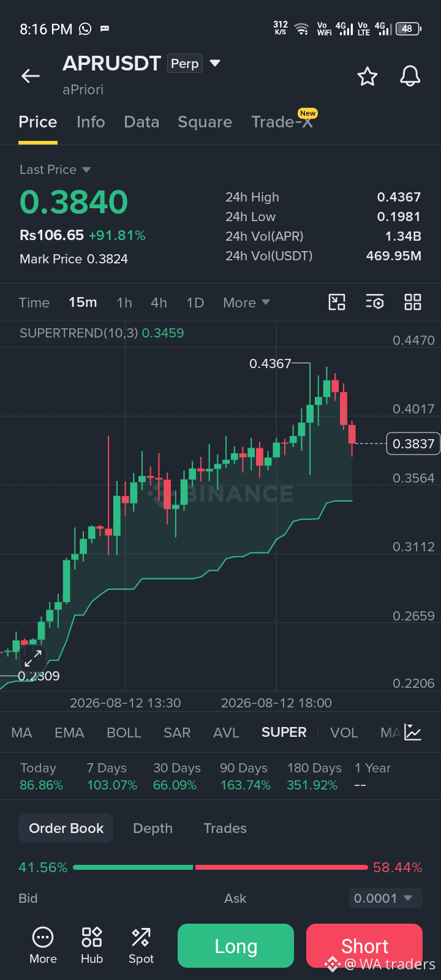Switch to Spot trading in the bottom bar

[141, 946]
